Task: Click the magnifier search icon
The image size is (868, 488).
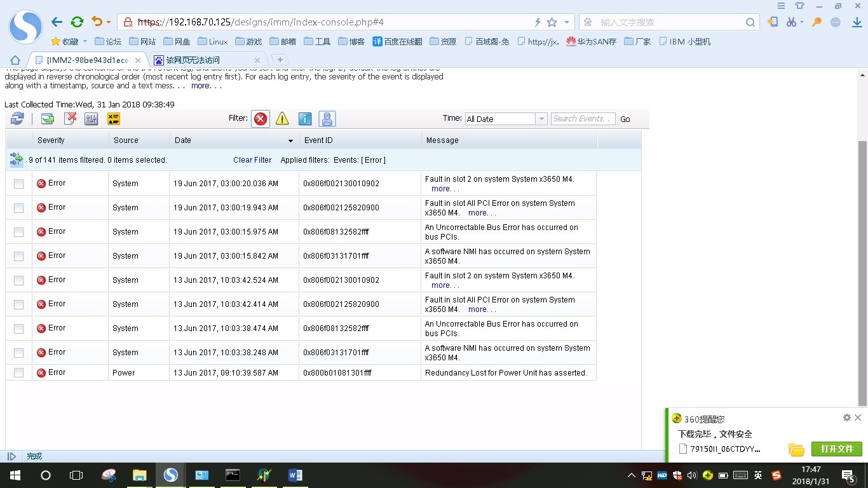Action: coord(751,22)
